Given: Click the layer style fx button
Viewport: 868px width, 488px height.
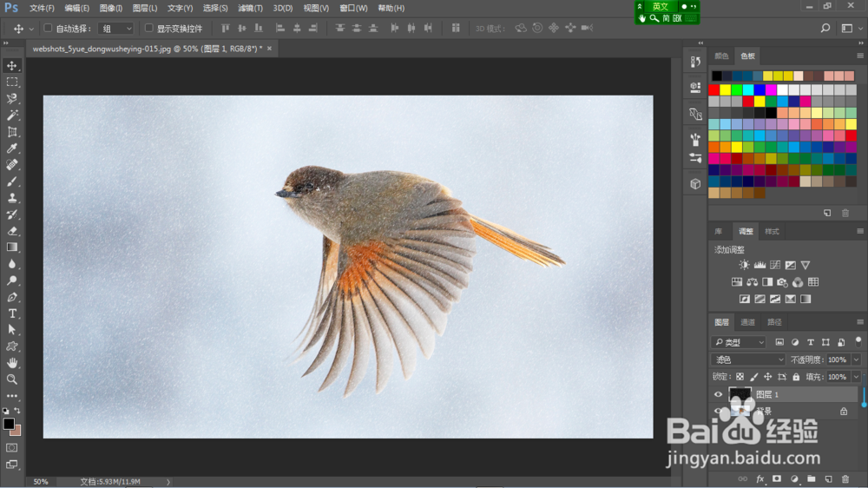Looking at the screenshot, I should pyautogui.click(x=760, y=478).
